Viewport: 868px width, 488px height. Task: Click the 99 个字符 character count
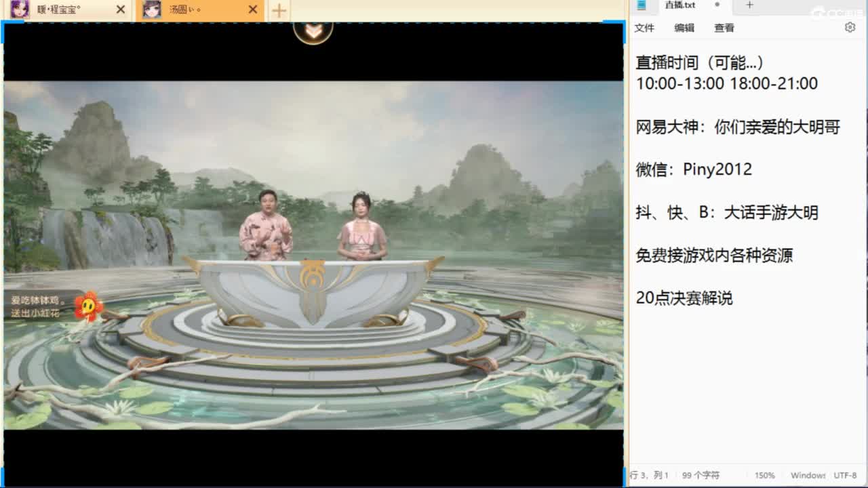tap(701, 475)
